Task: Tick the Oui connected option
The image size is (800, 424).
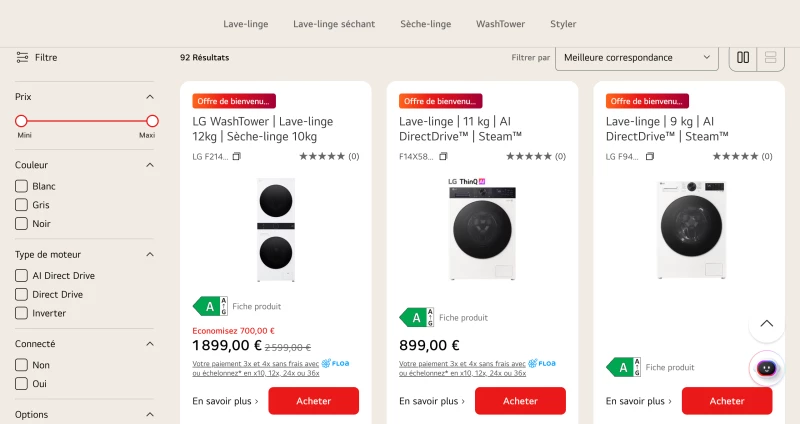Action: 21,384
